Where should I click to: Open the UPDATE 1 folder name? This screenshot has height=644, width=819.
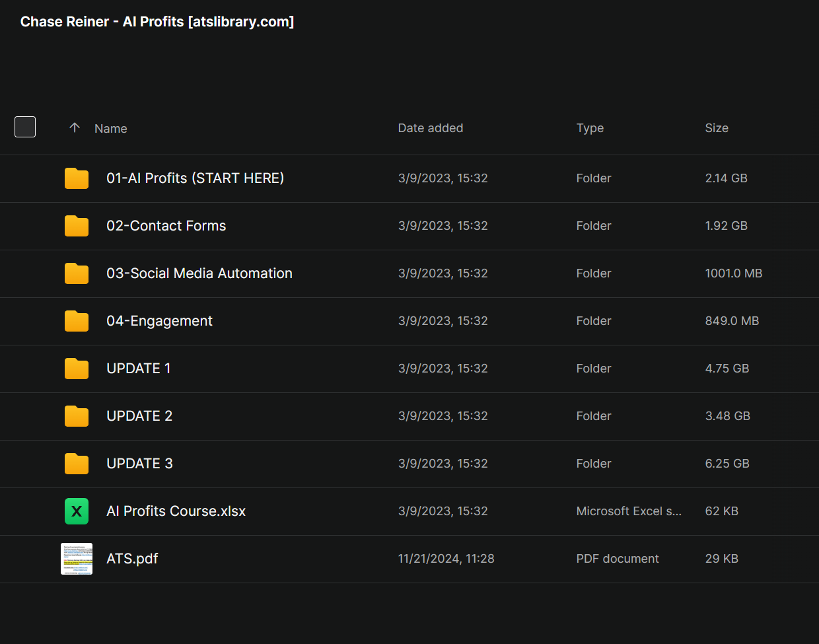click(x=139, y=369)
